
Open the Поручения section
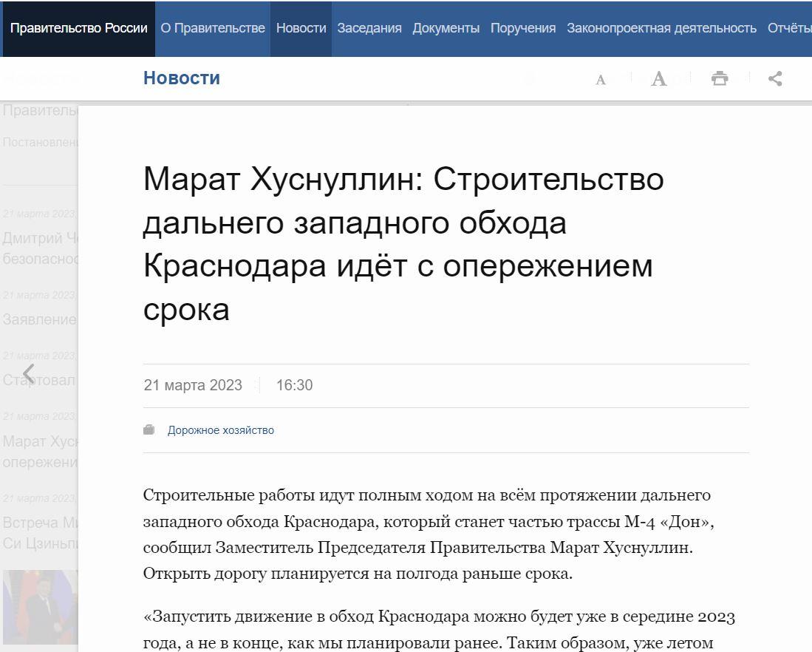[523, 29]
